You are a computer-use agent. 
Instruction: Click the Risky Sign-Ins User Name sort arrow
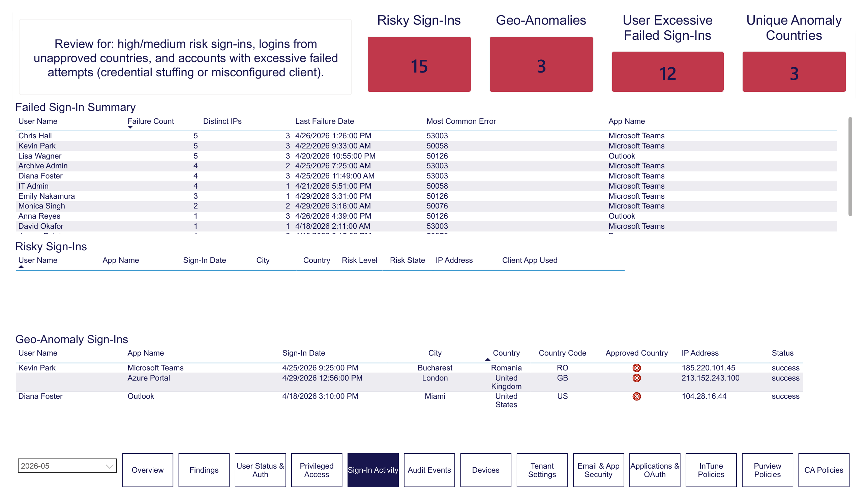pyautogui.click(x=21, y=267)
